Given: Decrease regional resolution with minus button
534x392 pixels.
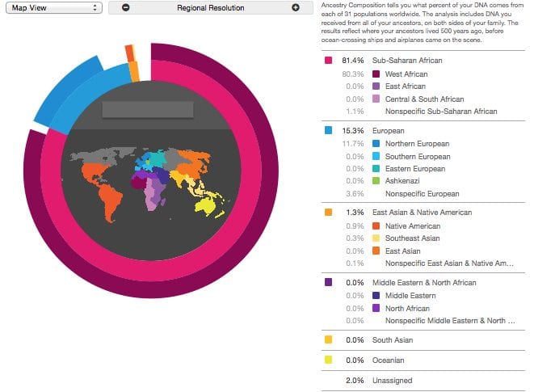Looking at the screenshot, I should 125,7.
